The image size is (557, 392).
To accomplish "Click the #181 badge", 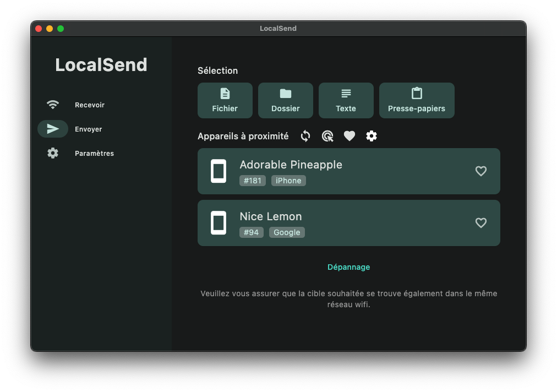I will click(x=253, y=181).
